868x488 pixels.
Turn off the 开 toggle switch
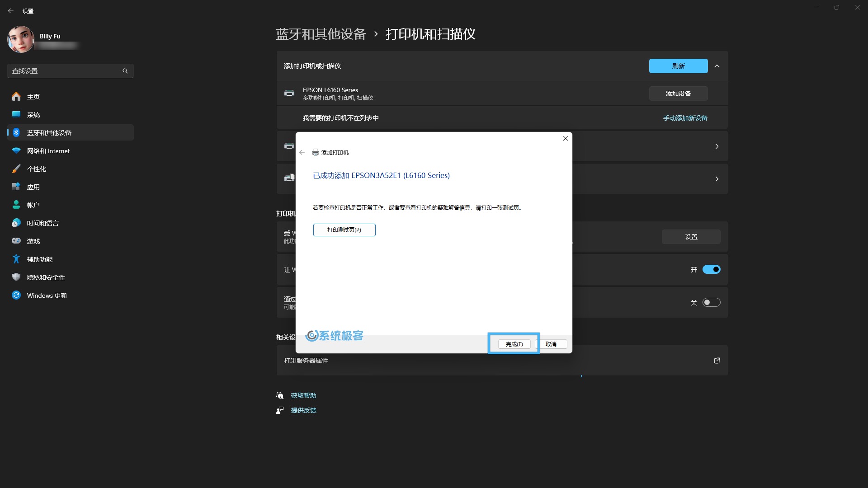coord(711,269)
